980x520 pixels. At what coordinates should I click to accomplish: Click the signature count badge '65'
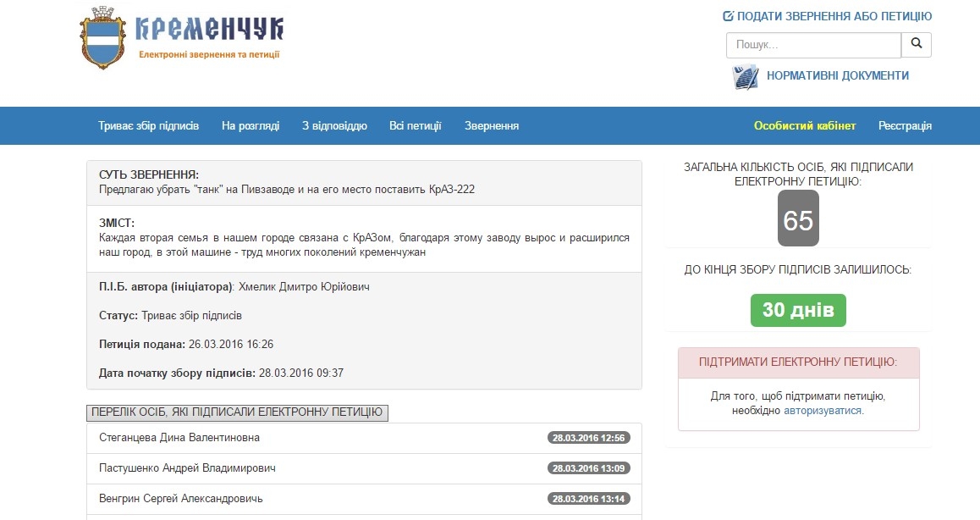tap(798, 220)
